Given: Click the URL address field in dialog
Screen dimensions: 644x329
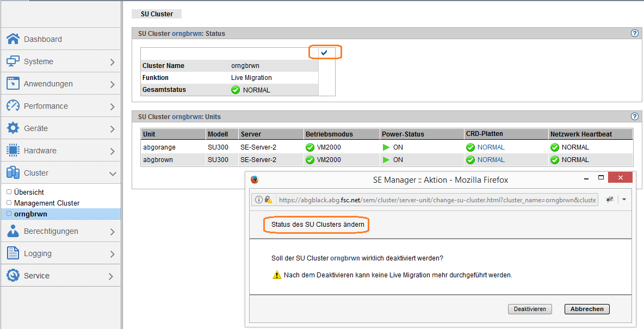Looking at the screenshot, I should click(435, 200).
